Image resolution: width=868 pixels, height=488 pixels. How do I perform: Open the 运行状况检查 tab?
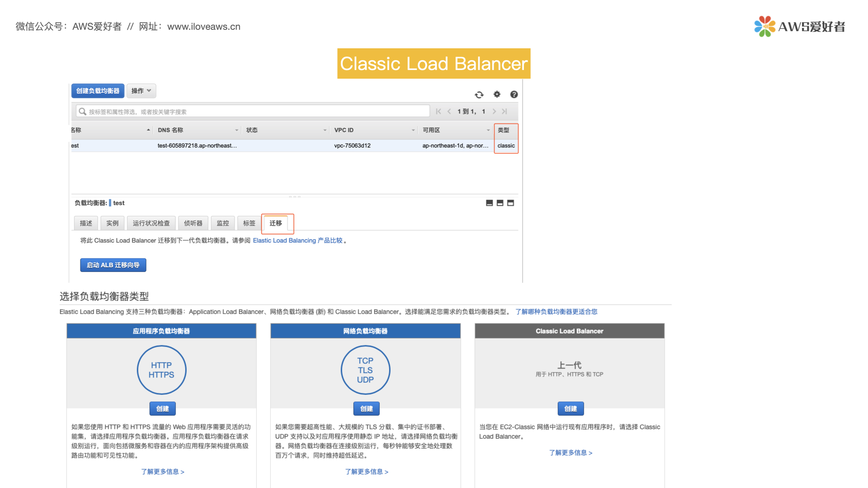[x=151, y=223]
